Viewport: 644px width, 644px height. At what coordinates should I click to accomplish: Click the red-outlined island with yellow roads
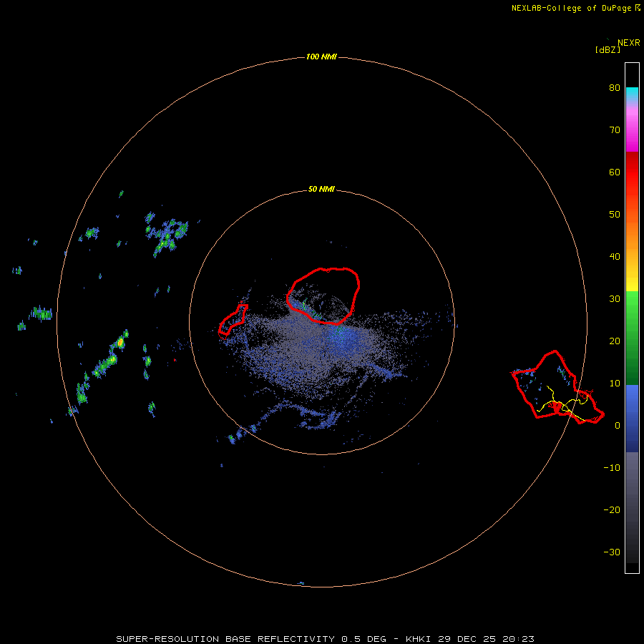pos(557,387)
